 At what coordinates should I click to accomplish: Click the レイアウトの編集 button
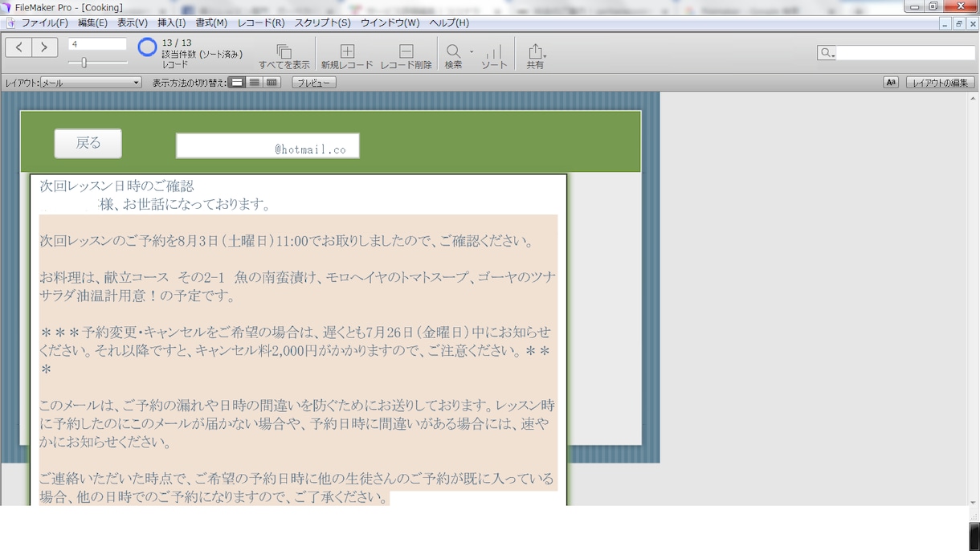point(941,83)
